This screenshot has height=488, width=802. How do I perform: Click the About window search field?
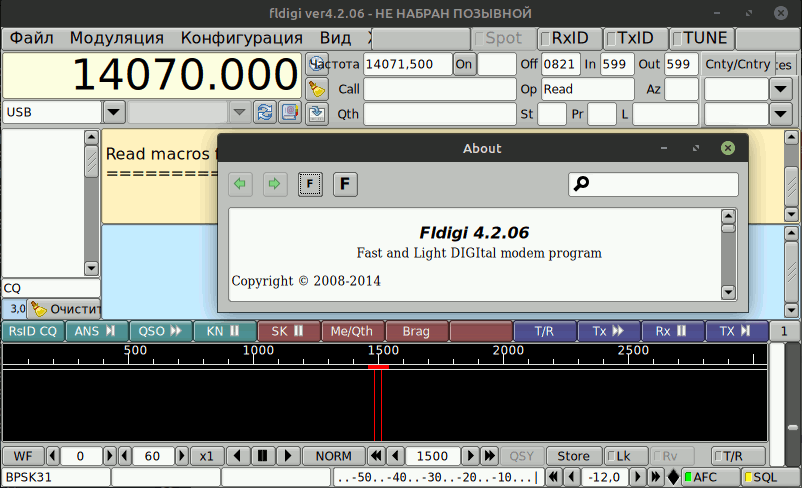(653, 184)
